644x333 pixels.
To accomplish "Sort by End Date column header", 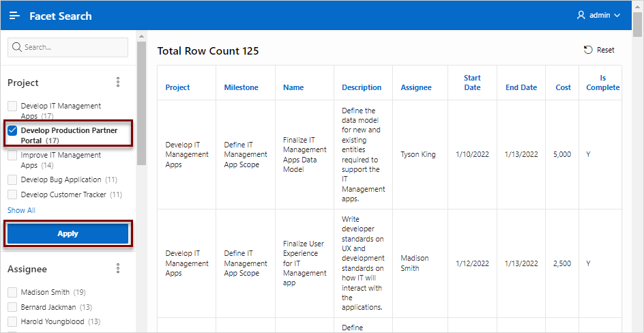I will (521, 87).
